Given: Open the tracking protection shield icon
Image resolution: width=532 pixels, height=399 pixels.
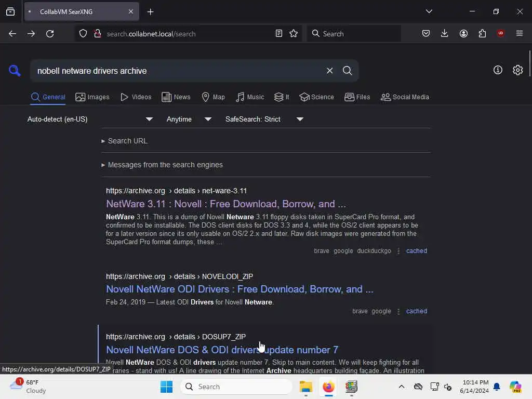Looking at the screenshot, I should 83,33.
